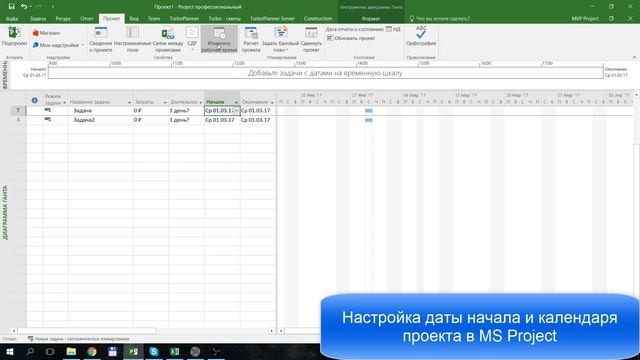Switch to the Ресурс tab

[63, 19]
